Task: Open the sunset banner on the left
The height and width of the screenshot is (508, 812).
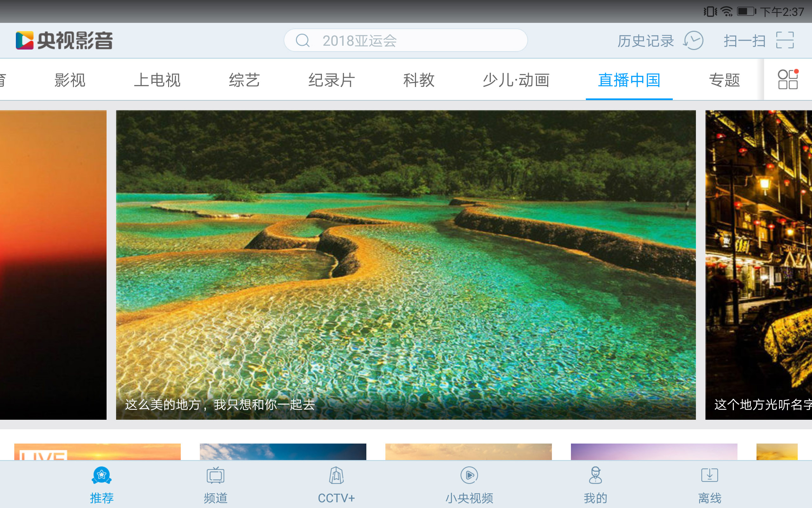Action: pyautogui.click(x=53, y=265)
